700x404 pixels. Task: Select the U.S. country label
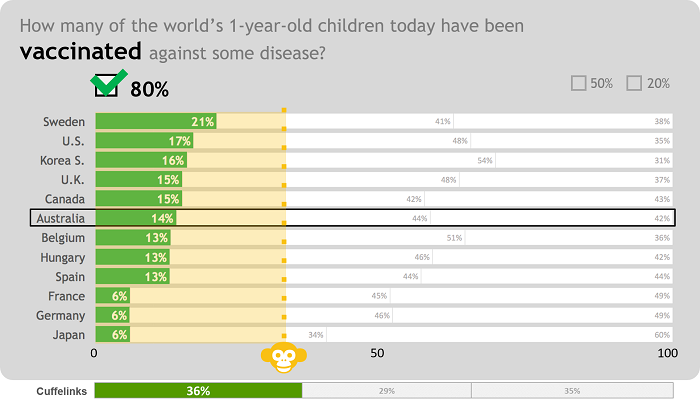coord(73,141)
